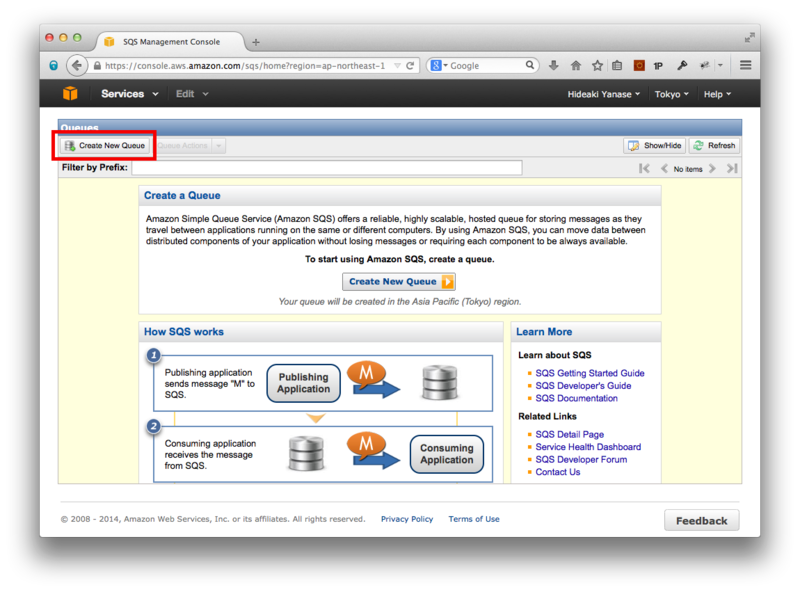Click the 1Password toolbar icon

(x=658, y=66)
